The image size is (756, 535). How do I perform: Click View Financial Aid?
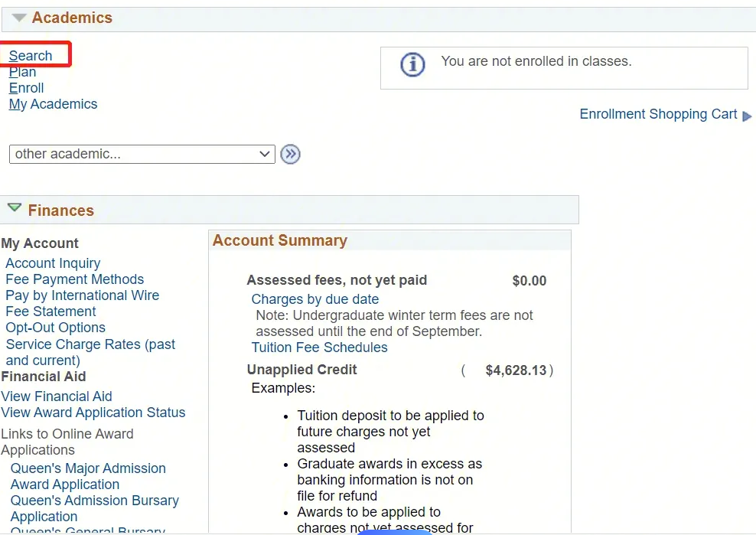pyautogui.click(x=57, y=396)
